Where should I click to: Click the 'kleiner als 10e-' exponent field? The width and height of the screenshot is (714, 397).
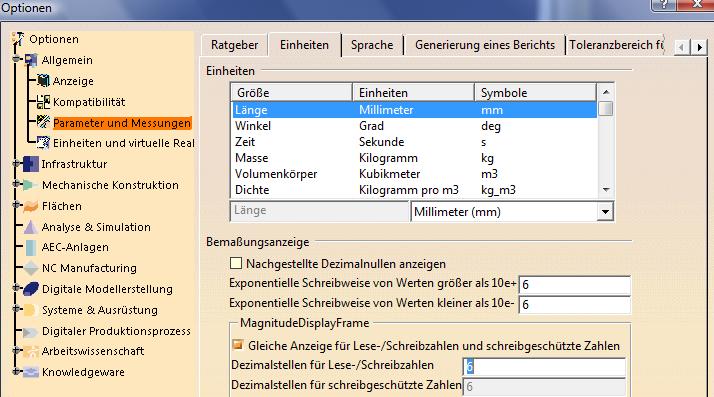click(x=575, y=305)
